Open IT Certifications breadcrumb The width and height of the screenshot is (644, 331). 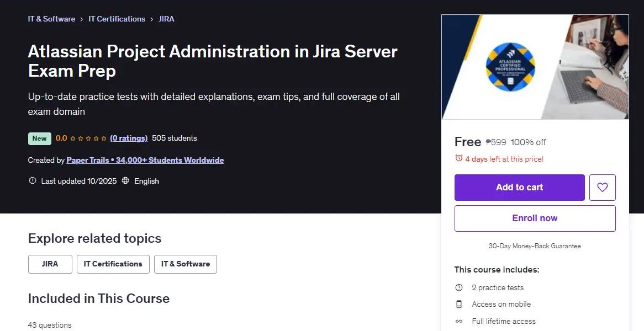(117, 19)
